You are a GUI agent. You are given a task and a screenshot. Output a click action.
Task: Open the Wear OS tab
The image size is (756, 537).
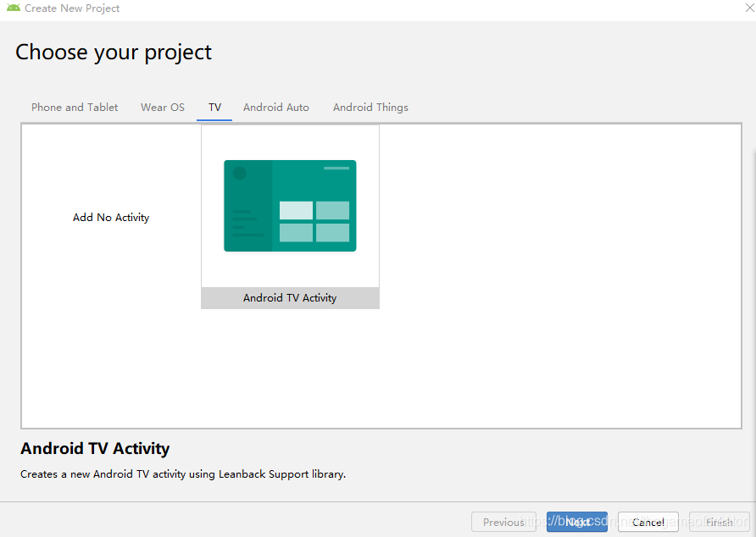click(163, 107)
